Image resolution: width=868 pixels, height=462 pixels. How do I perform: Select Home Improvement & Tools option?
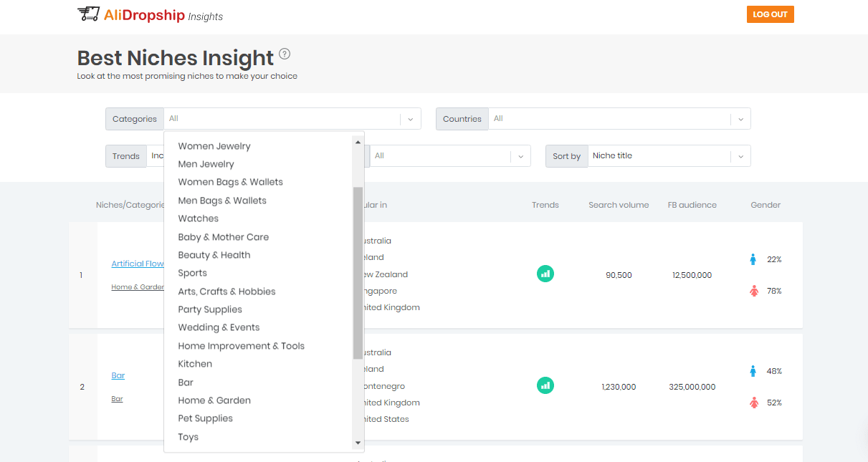pyautogui.click(x=241, y=346)
